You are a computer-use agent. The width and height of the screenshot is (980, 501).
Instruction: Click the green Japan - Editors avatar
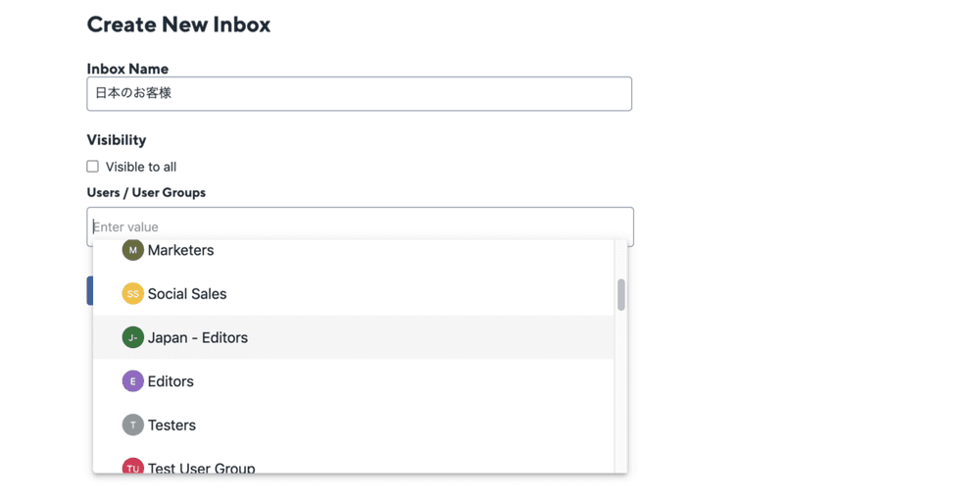tap(132, 337)
